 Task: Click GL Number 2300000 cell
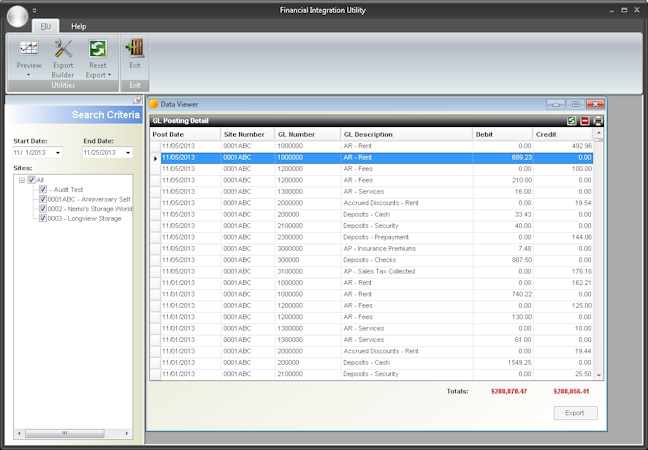tap(308, 237)
